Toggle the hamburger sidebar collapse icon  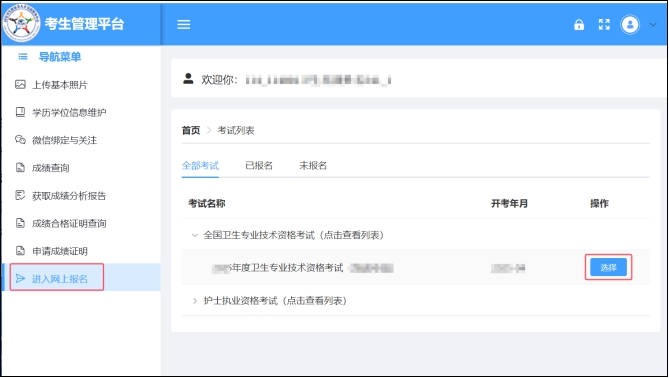coord(183,24)
